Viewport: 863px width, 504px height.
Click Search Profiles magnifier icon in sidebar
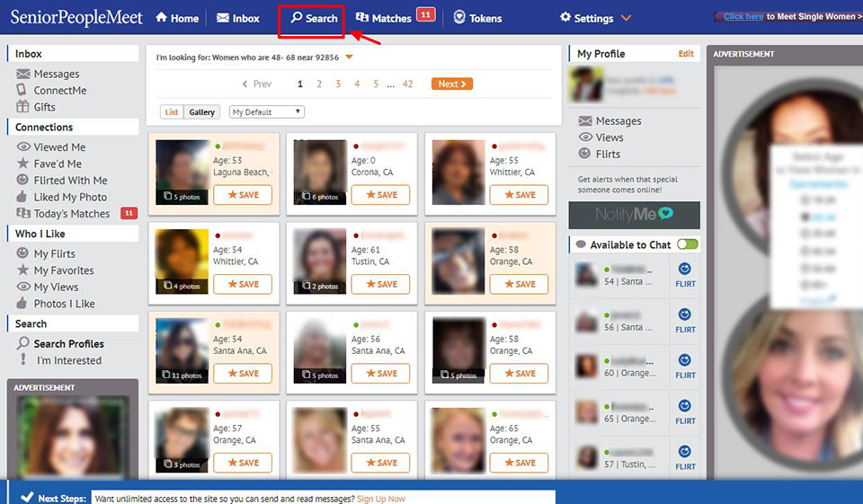[x=23, y=343]
